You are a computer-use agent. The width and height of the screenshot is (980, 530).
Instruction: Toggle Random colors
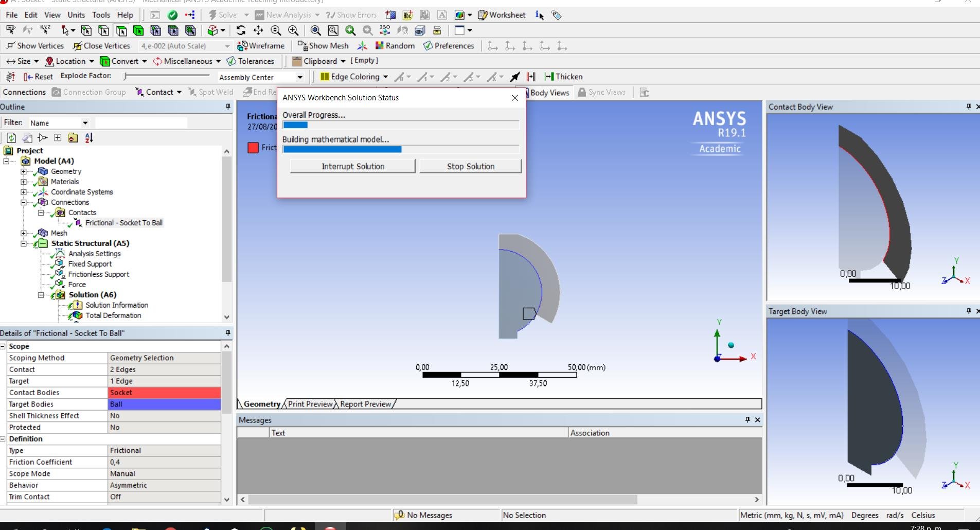395,46
